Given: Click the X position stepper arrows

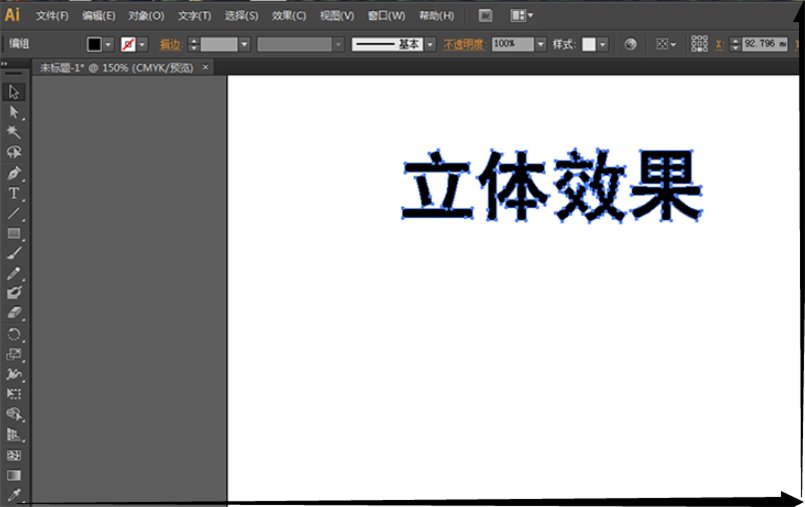Looking at the screenshot, I should click(735, 45).
